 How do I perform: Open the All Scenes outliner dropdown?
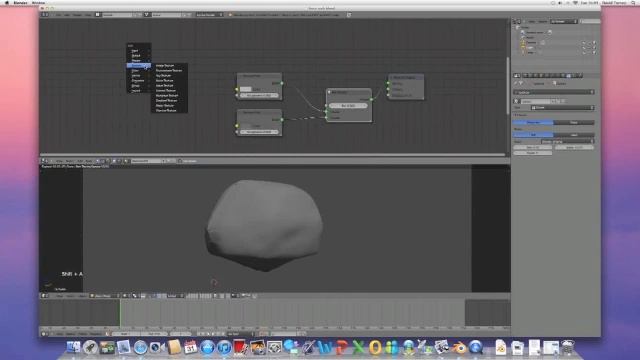[564, 21]
